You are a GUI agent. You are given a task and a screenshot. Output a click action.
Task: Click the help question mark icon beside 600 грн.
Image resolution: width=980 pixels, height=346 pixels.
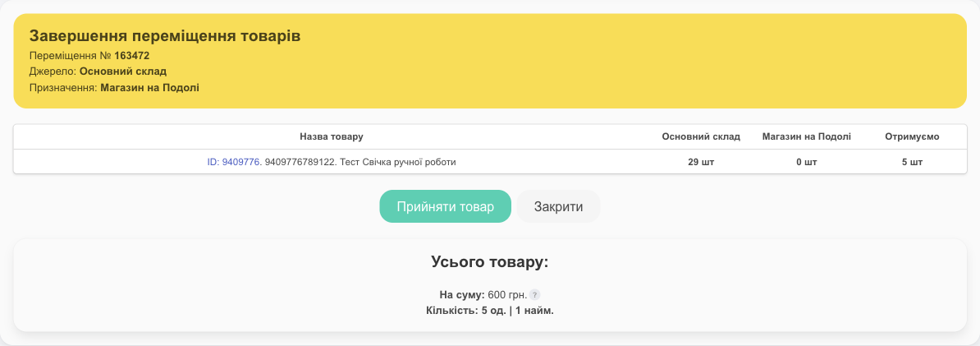coord(534,295)
